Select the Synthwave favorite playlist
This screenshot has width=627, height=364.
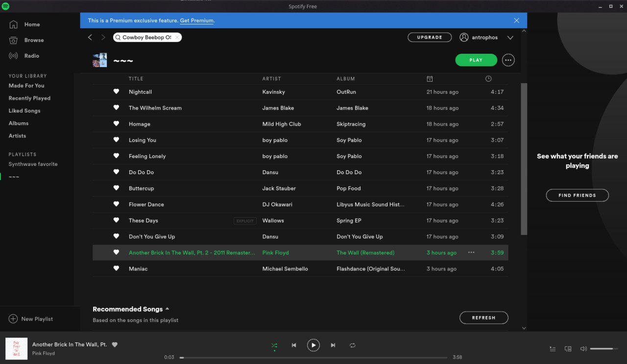(33, 164)
